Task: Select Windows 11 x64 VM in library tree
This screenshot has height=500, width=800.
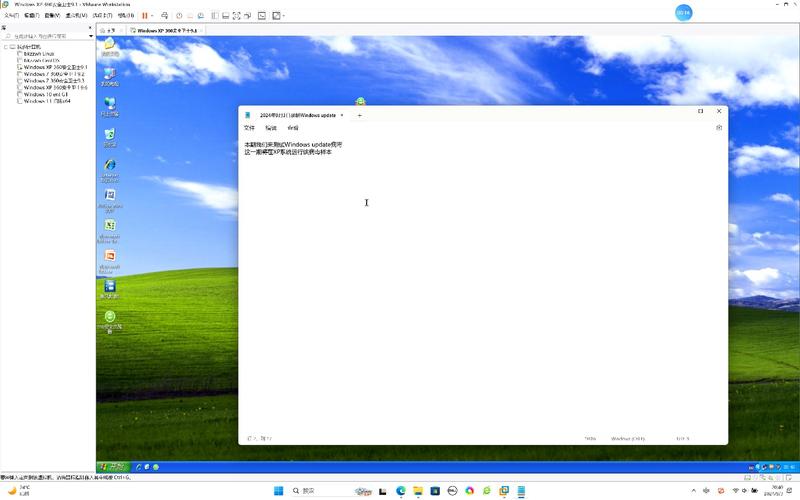Action: coord(47,101)
